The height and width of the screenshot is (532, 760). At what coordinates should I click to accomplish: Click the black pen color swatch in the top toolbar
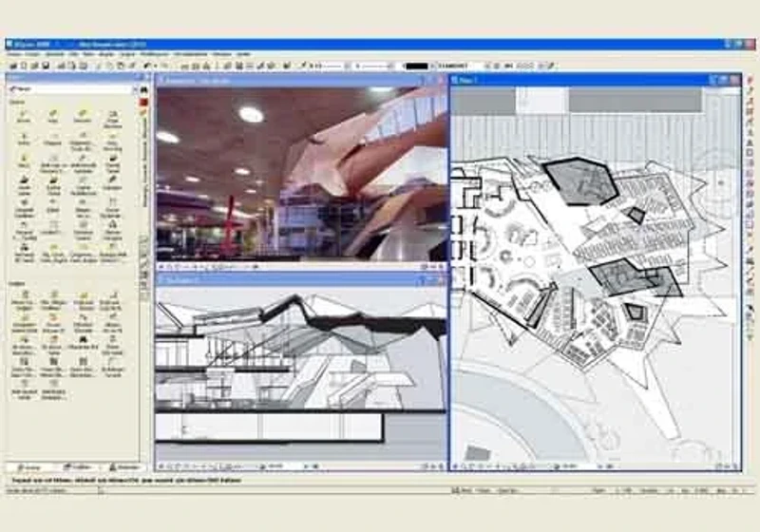(417, 66)
